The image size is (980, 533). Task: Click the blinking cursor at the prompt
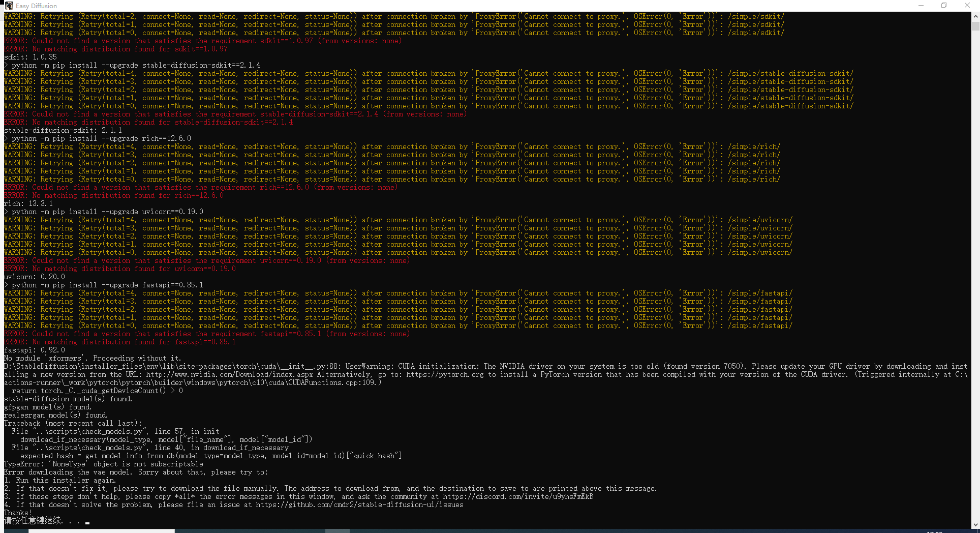point(86,522)
